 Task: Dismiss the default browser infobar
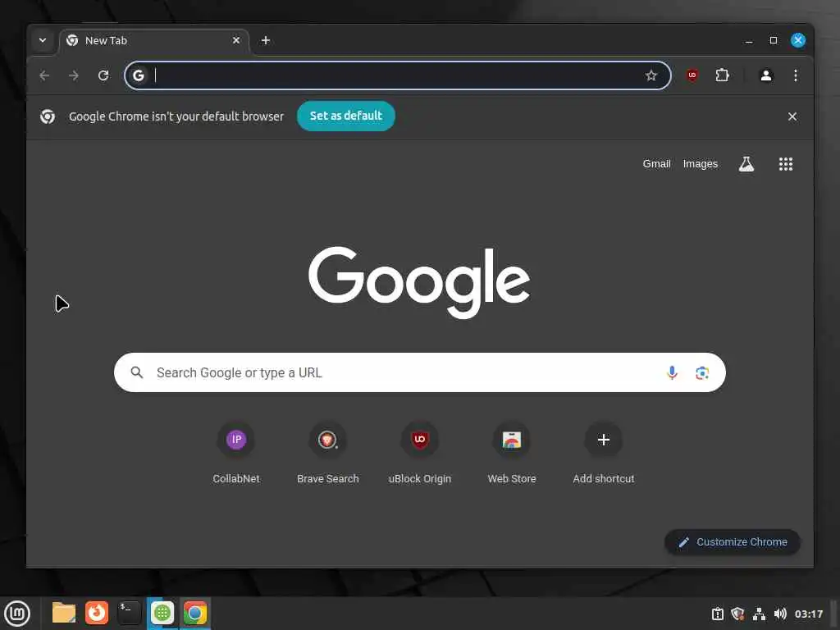tap(792, 116)
